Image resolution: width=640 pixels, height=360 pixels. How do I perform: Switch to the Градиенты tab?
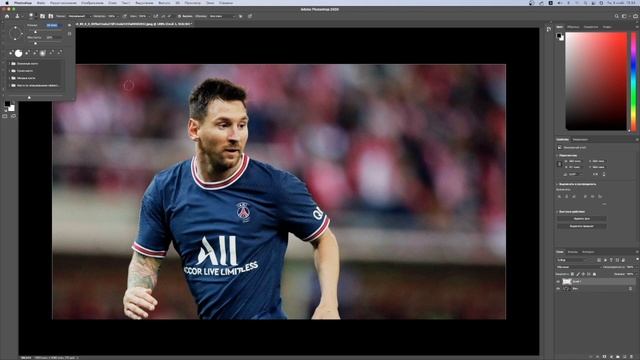[x=591, y=27]
